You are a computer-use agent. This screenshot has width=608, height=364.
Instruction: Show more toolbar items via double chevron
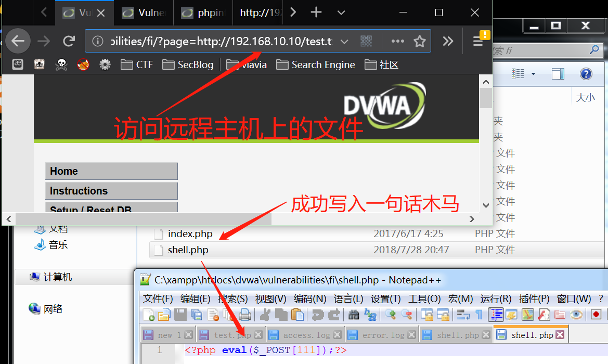click(x=448, y=41)
